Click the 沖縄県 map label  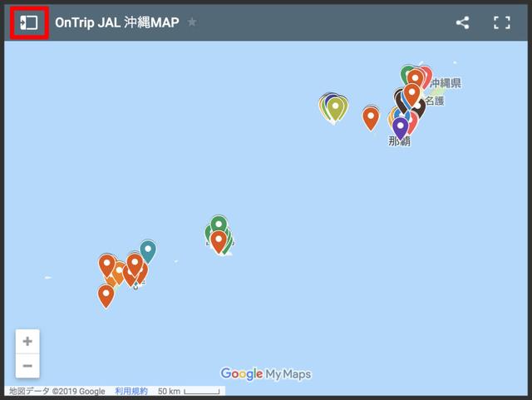tap(446, 83)
